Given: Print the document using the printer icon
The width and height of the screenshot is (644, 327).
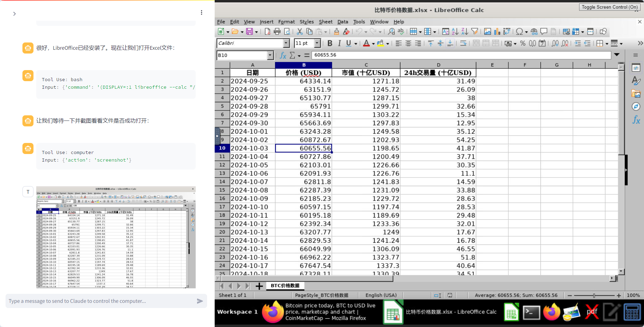Looking at the screenshot, I should (277, 32).
